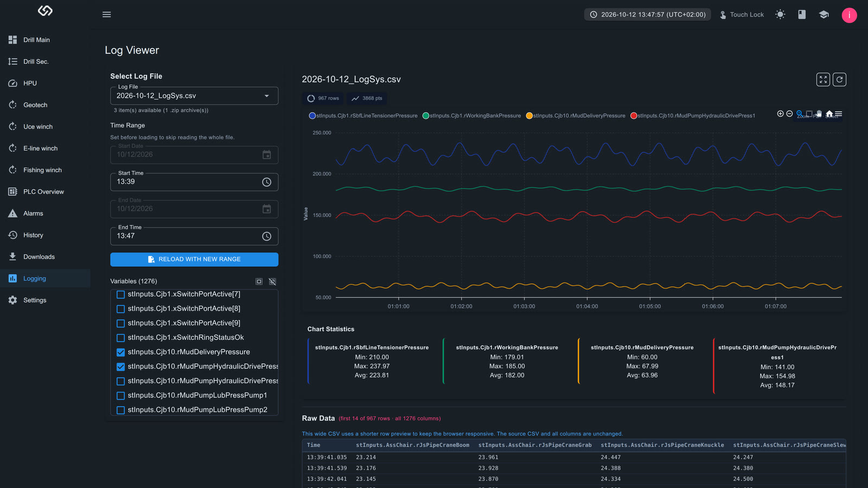
Task: Activate the panning hand tool
Action: (x=819, y=114)
